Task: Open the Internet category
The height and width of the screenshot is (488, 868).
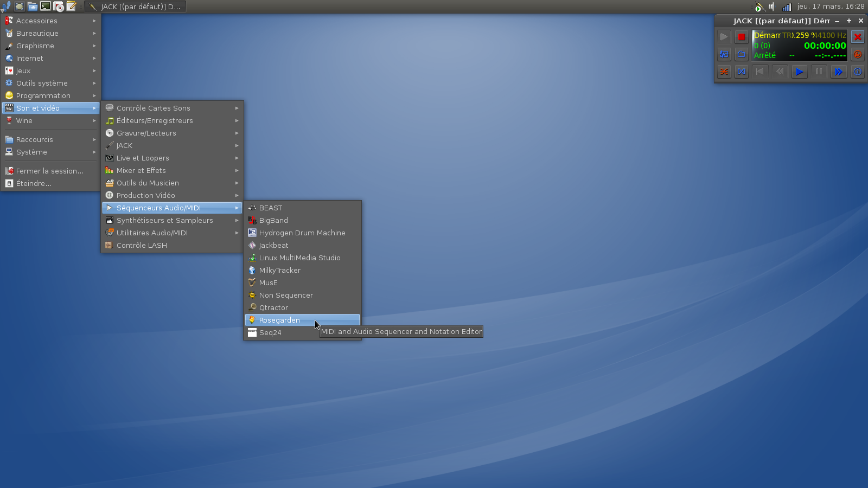Action: click(x=50, y=58)
